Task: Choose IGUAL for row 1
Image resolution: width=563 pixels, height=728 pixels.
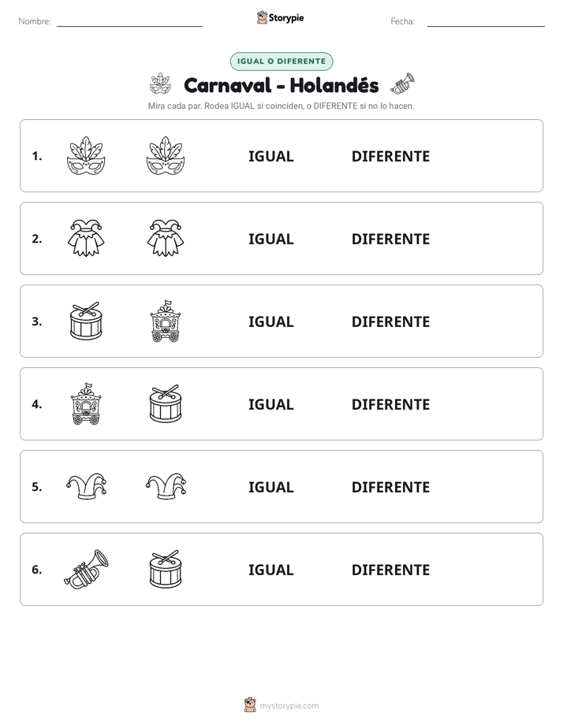Action: [270, 157]
